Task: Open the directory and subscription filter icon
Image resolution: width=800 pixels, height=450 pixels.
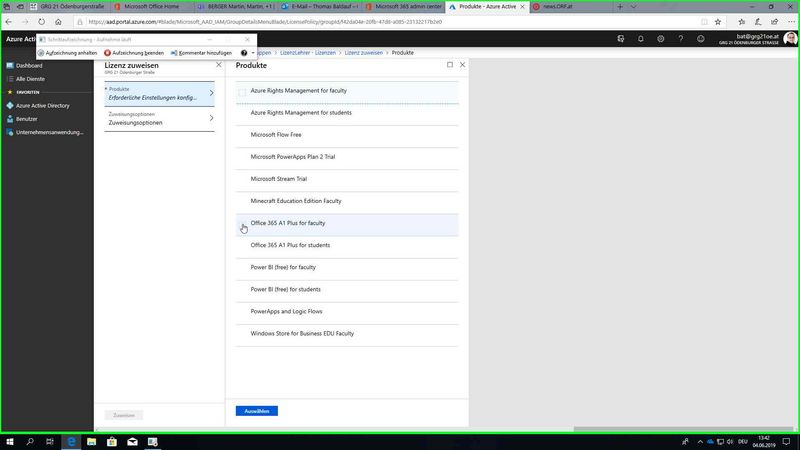Action: (620, 39)
